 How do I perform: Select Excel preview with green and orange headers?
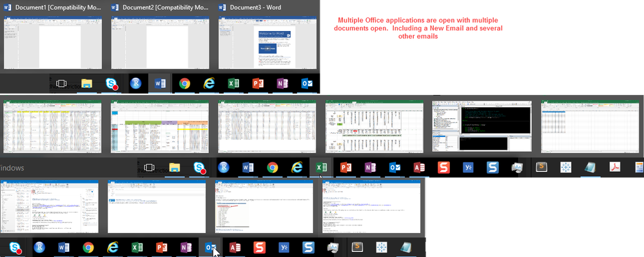(x=160, y=127)
